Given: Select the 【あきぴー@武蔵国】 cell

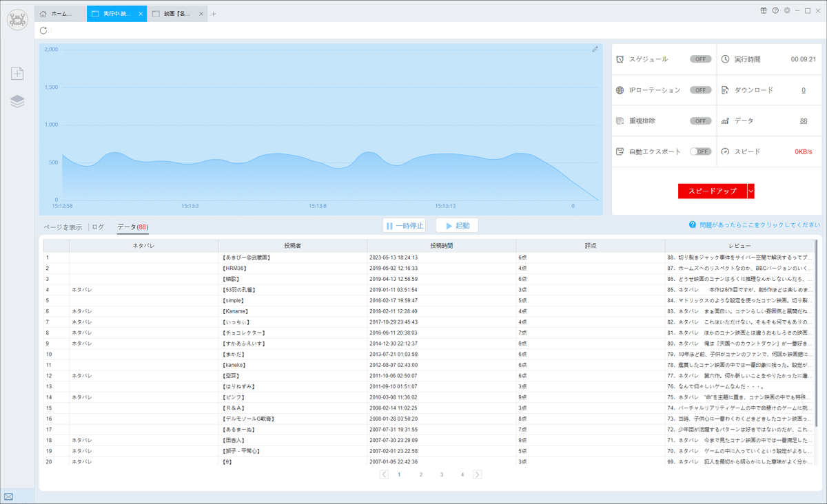Looking at the screenshot, I should pos(292,257).
